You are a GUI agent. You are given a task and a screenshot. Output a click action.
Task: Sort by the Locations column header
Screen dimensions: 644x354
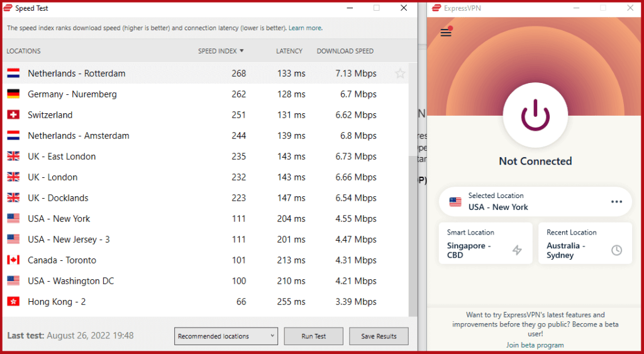point(23,51)
